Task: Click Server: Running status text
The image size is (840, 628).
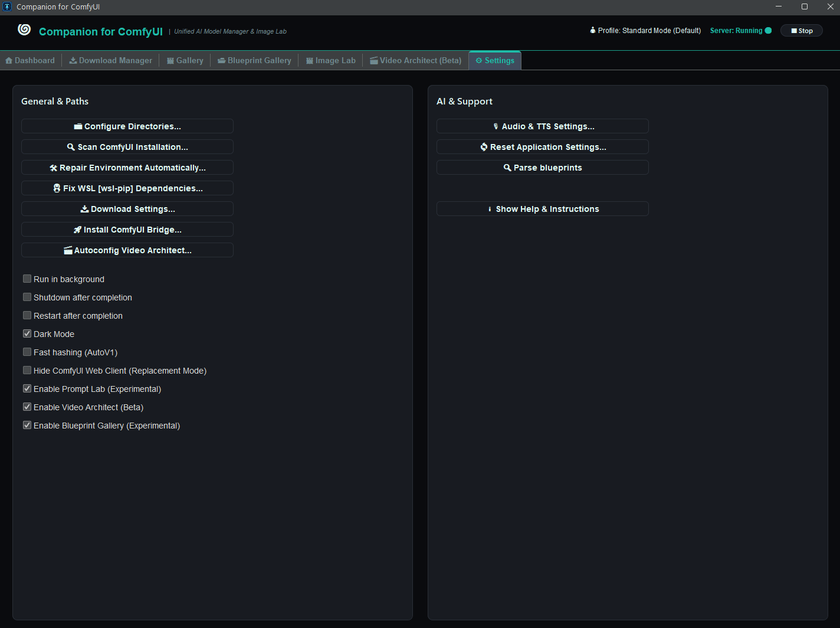Action: point(736,31)
